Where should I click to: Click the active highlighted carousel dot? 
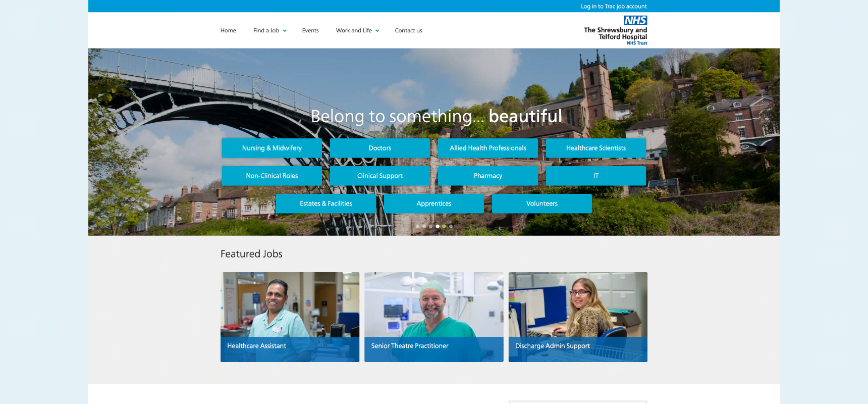tap(438, 226)
